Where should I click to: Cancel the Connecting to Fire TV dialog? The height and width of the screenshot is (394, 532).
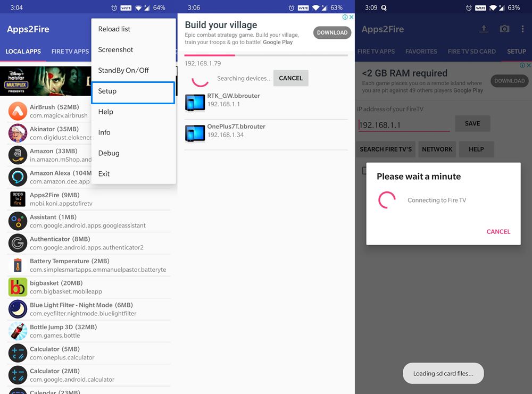[498, 232]
